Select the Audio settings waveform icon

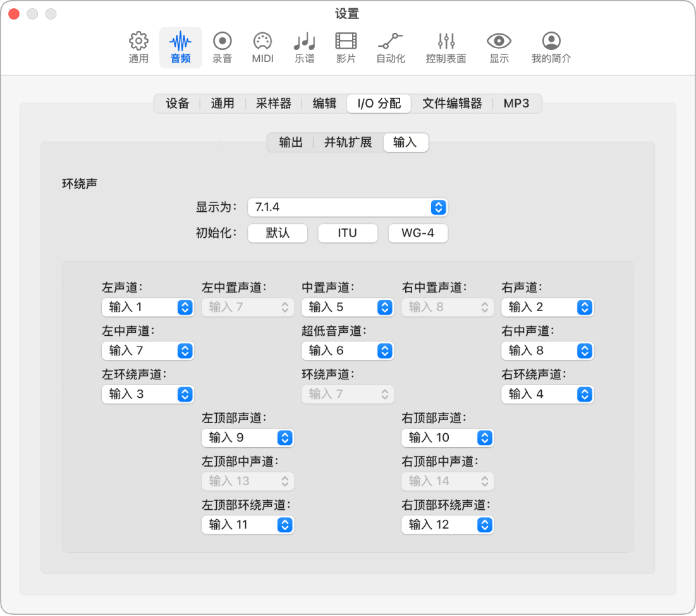180,47
